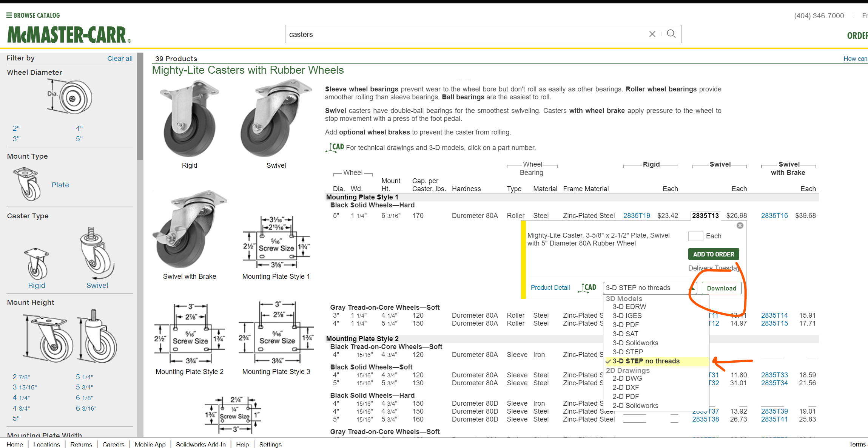Close the product detail popup
The height and width of the screenshot is (448, 868).
740,226
